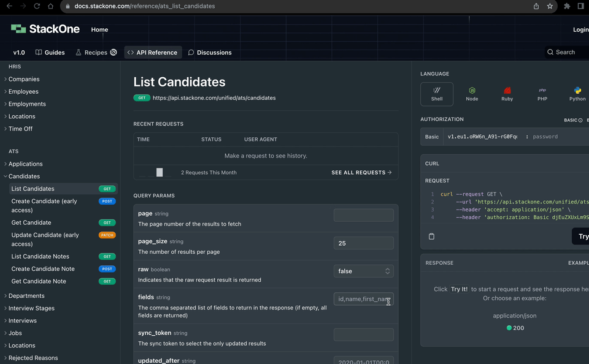Select the PHP language option

click(x=542, y=94)
